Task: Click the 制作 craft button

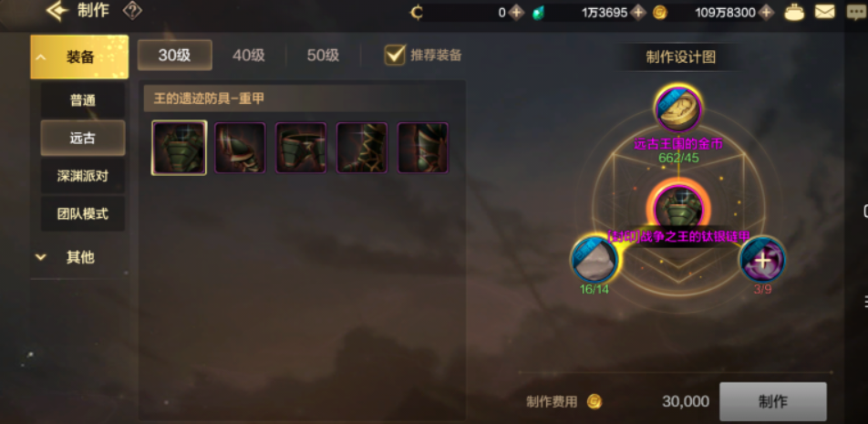Action: [773, 402]
